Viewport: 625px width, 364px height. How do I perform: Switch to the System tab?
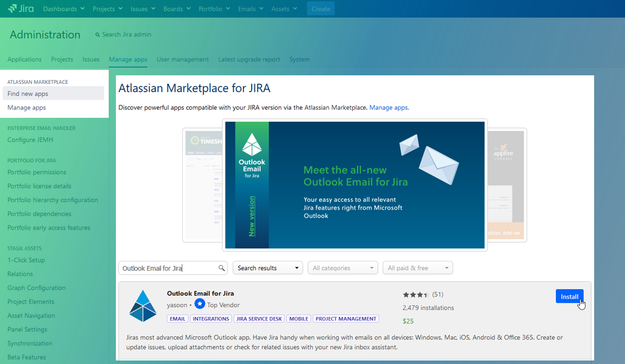pos(299,59)
